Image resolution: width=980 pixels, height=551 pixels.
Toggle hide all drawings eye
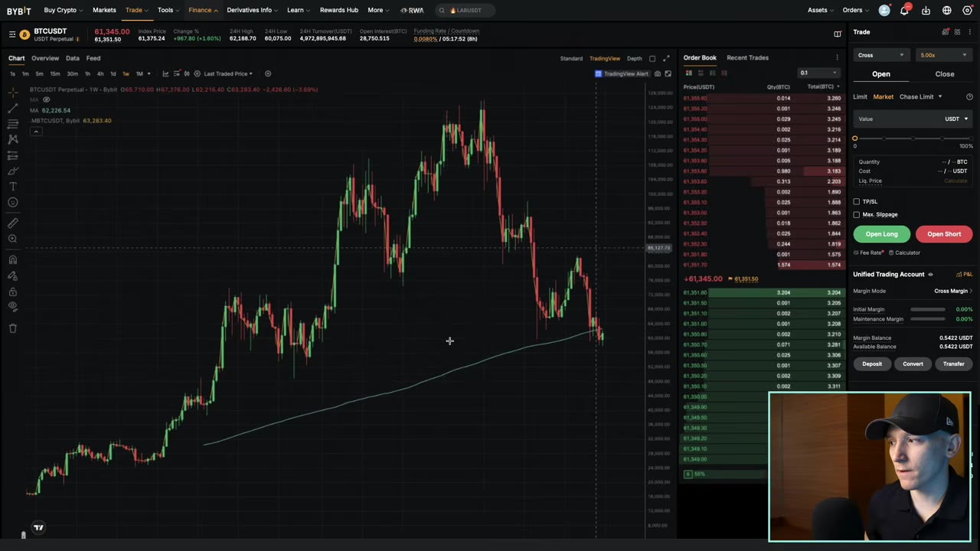tap(13, 307)
